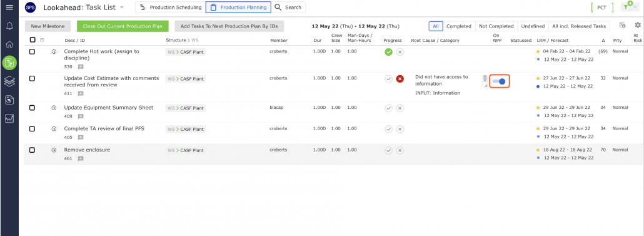Viewport: 644px width, 236px height.
Task: Select the All filter tab
Action: click(x=436, y=26)
